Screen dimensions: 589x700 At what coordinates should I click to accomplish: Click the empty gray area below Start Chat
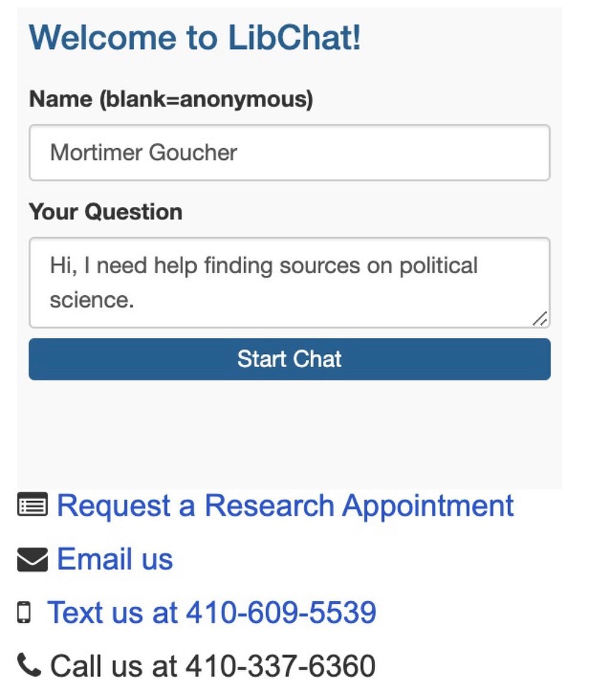(289, 434)
